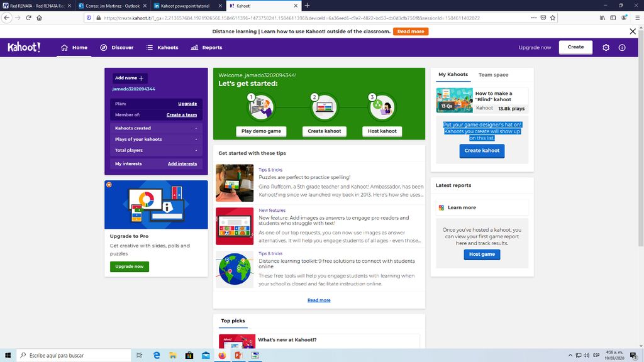Open the Reports section
Image resolution: width=644 pixels, height=362 pixels.
206,48
